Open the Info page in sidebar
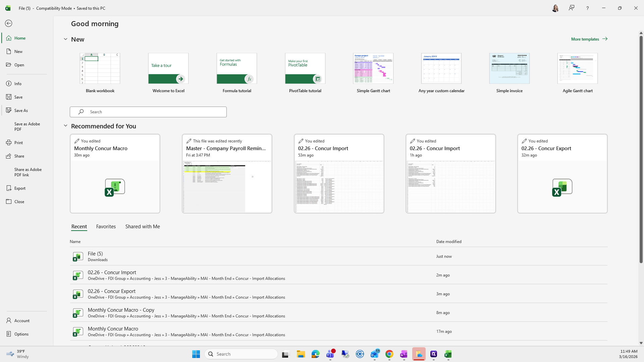 [x=18, y=83]
